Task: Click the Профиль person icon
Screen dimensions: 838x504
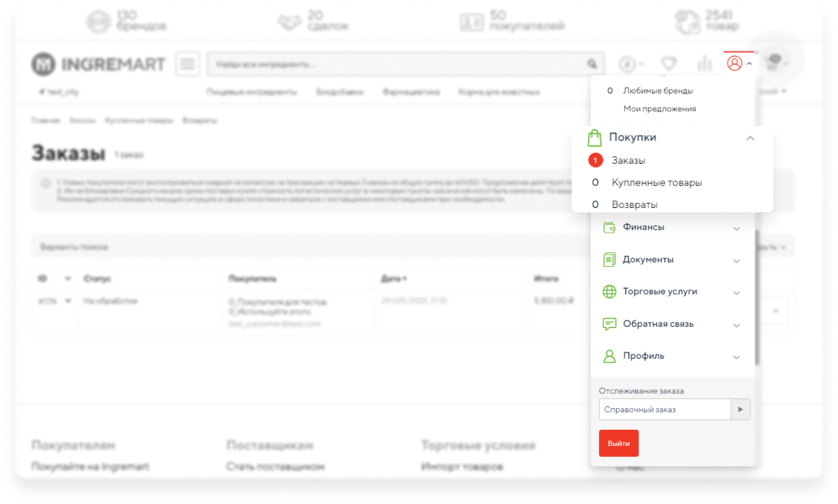Action: click(x=609, y=356)
